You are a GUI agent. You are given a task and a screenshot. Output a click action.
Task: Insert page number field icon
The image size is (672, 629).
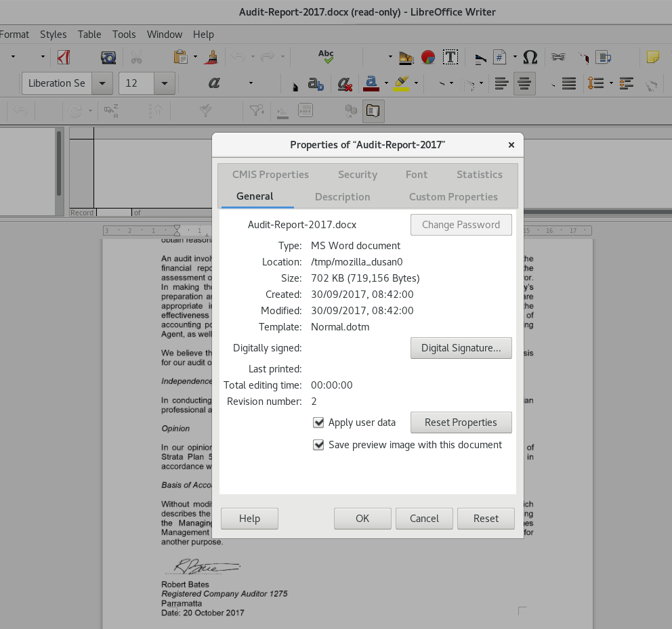500,57
